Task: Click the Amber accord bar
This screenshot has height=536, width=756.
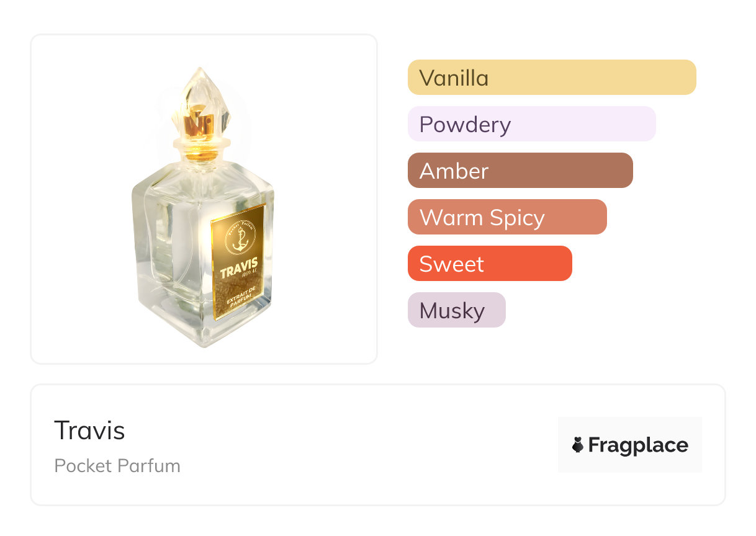Action: point(520,171)
